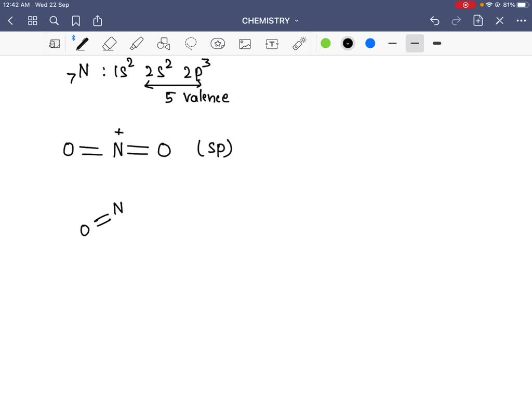Image resolution: width=532 pixels, height=399 pixels.
Task: Insert an image from the toolbar
Action: (x=245, y=43)
